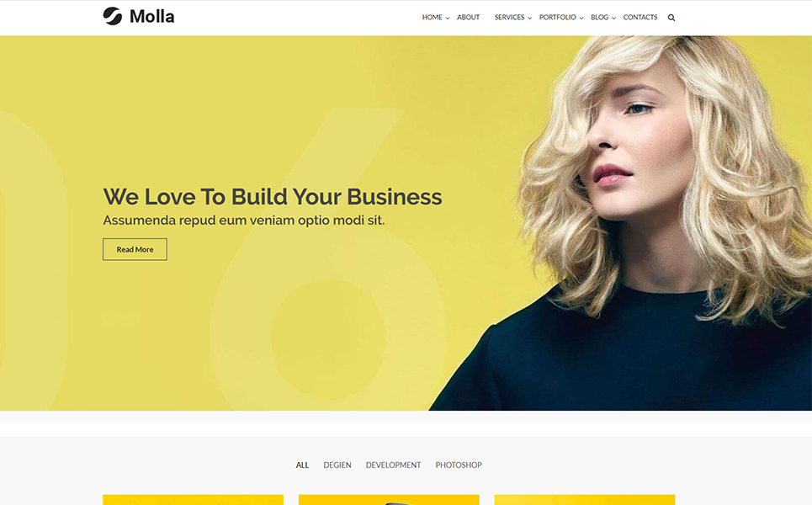Image resolution: width=812 pixels, height=505 pixels.
Task: Filter portfolio by Photoshop
Action: (459, 465)
